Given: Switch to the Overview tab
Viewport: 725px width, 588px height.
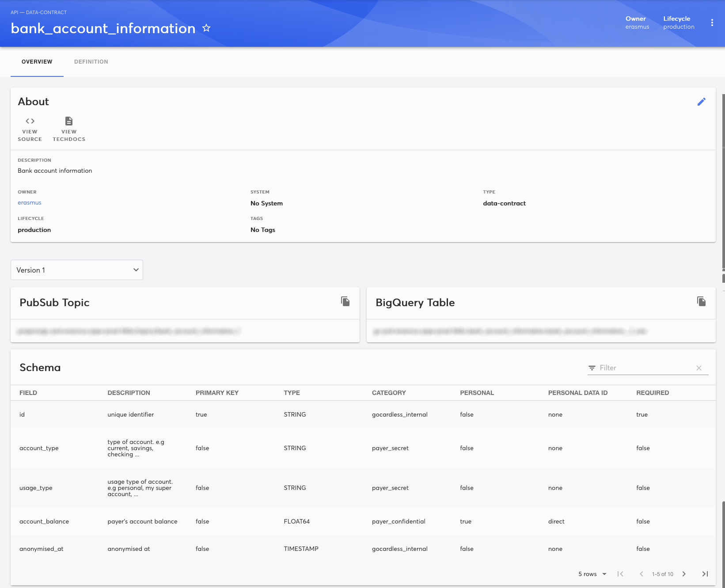Looking at the screenshot, I should coord(37,62).
